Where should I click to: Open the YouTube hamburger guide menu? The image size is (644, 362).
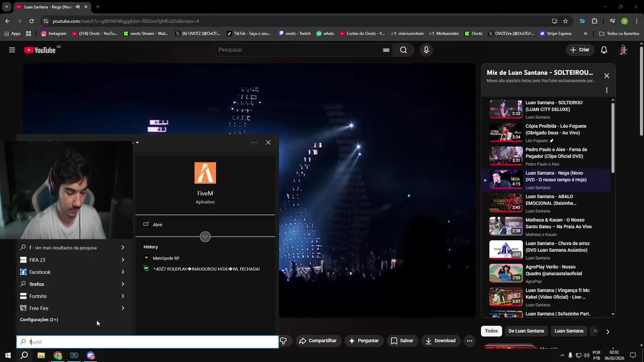[x=12, y=50]
